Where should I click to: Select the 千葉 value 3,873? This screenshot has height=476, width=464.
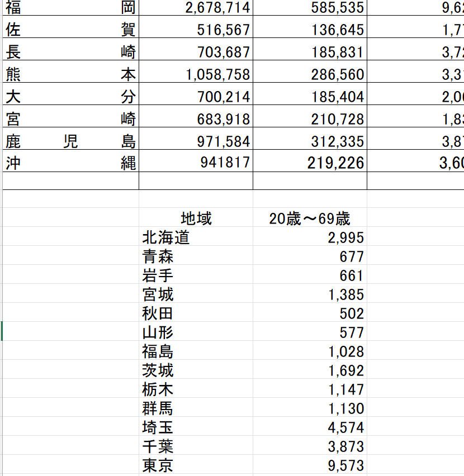[x=310, y=446]
